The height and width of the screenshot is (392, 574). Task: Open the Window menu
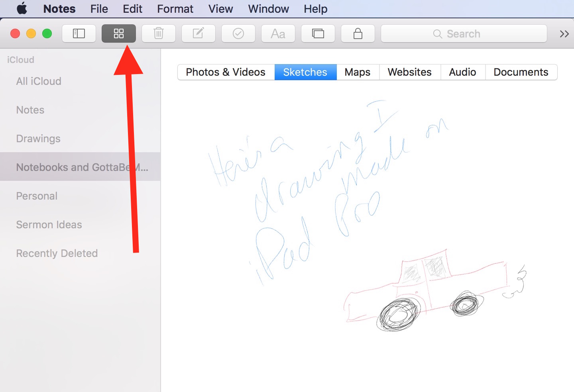[x=268, y=9]
